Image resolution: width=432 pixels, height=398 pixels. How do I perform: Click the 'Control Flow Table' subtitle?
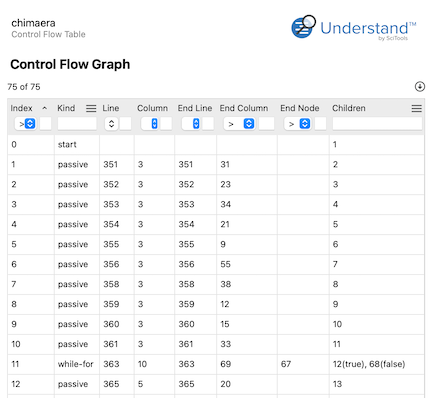(48, 34)
